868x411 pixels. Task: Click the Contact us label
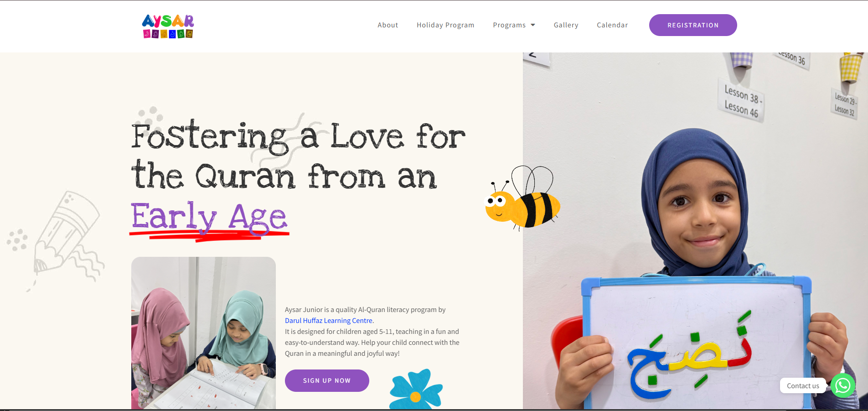[x=803, y=386]
